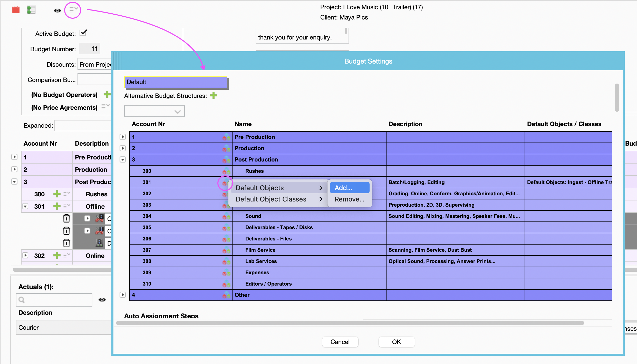Select the 304 Sound name cell
The width and height of the screenshot is (637, 364).
[309, 216]
